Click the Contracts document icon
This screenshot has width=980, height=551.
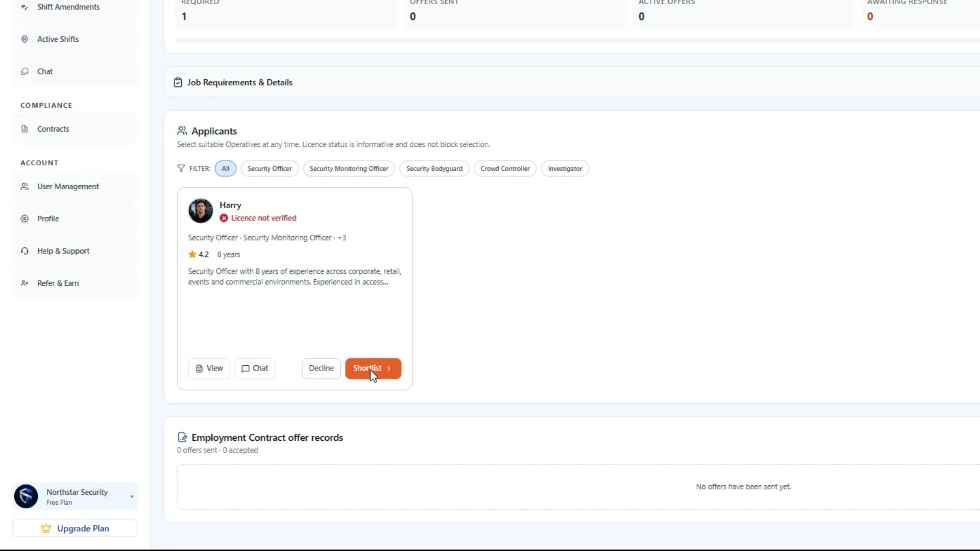point(24,129)
